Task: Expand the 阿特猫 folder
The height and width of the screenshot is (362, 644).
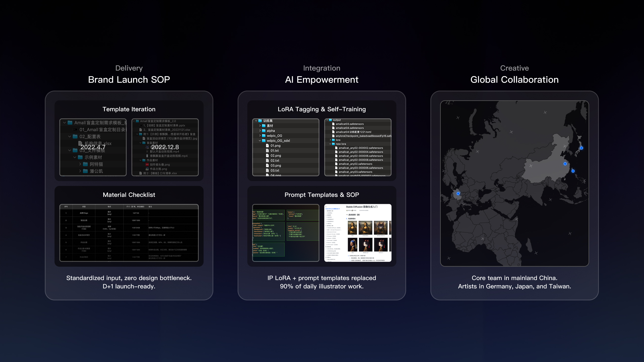Action: 80,164
